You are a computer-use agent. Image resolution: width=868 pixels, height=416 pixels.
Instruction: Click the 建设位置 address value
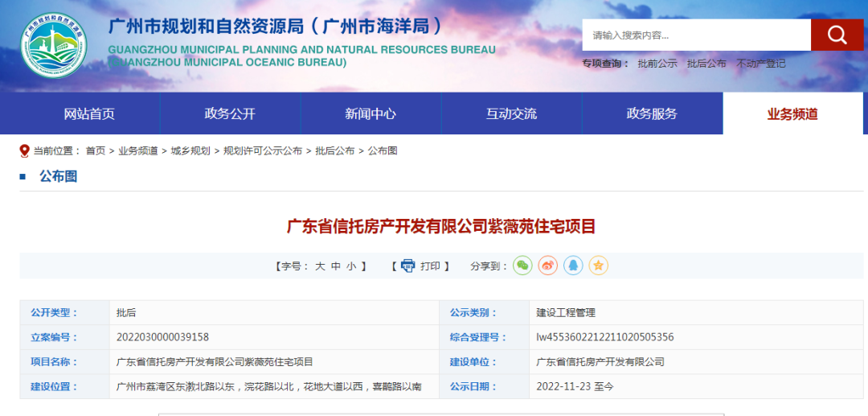269,387
